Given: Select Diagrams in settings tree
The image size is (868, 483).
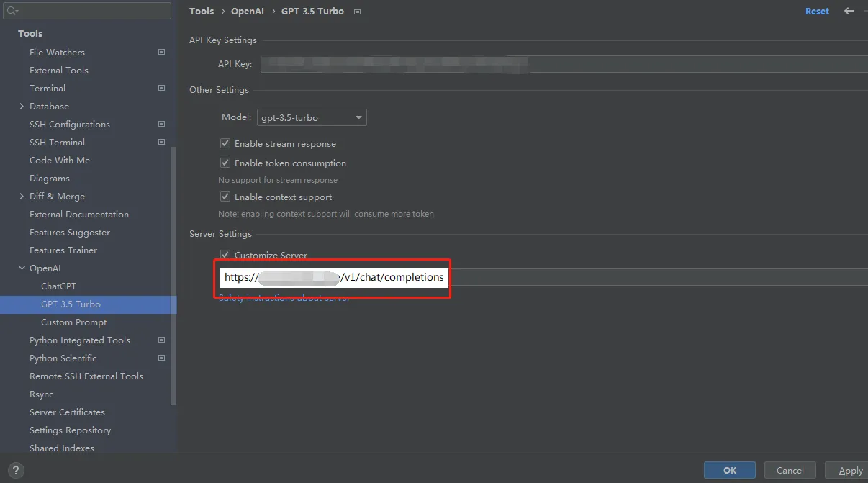Looking at the screenshot, I should pyautogui.click(x=50, y=178).
